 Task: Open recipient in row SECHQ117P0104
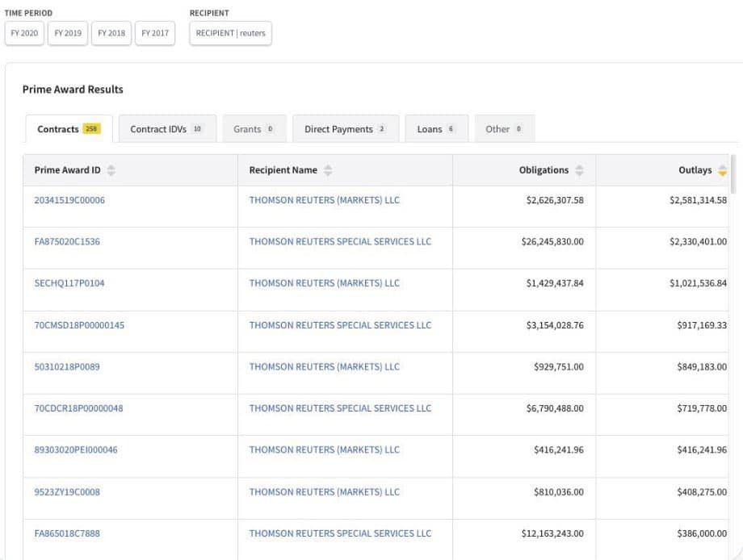point(325,283)
